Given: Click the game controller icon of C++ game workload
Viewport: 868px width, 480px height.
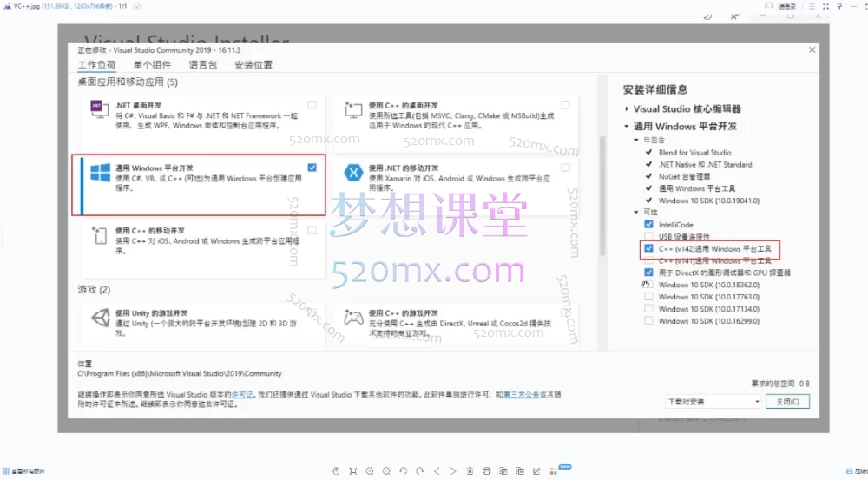Looking at the screenshot, I should click(x=353, y=317).
